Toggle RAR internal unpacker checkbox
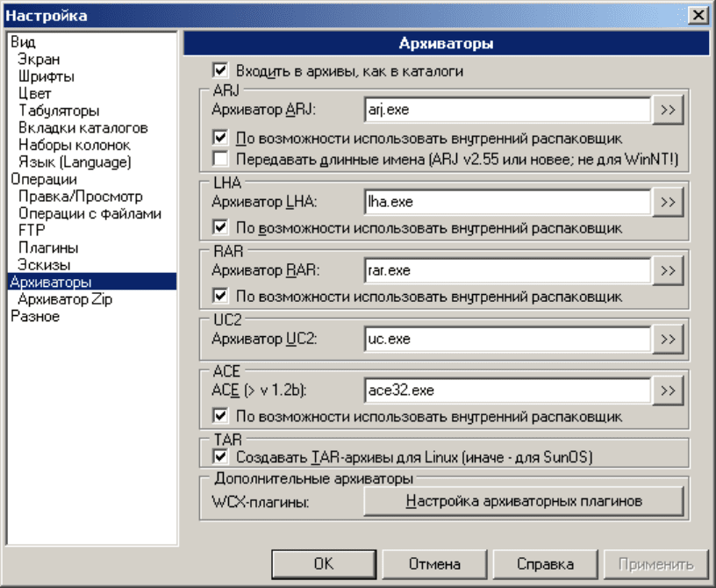The height and width of the screenshot is (588, 716). point(220,296)
